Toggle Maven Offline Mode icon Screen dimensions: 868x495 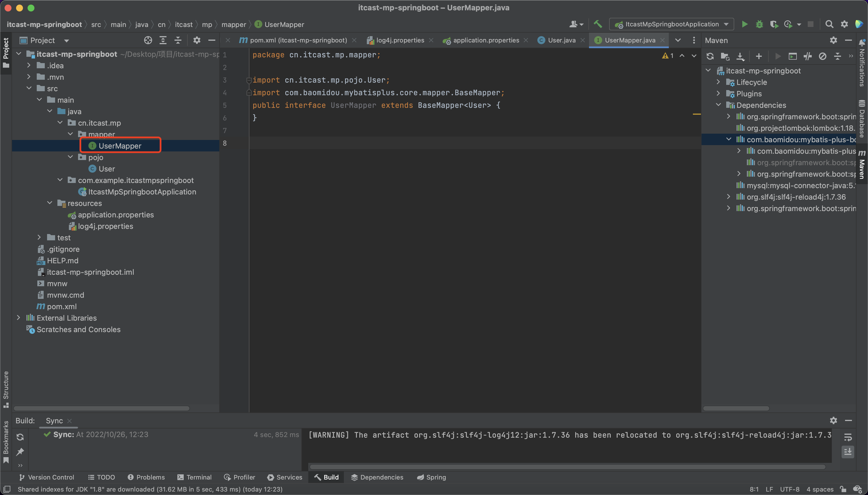tap(807, 56)
